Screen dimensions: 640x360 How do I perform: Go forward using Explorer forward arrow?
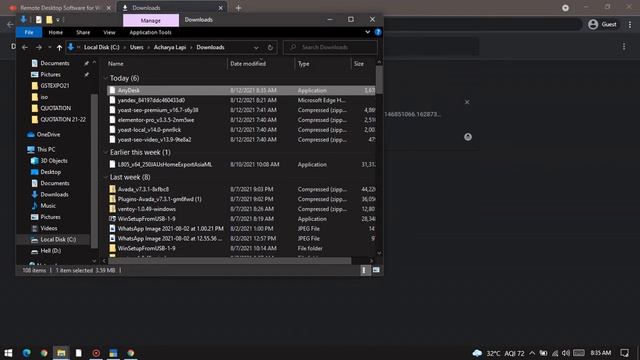[38, 47]
